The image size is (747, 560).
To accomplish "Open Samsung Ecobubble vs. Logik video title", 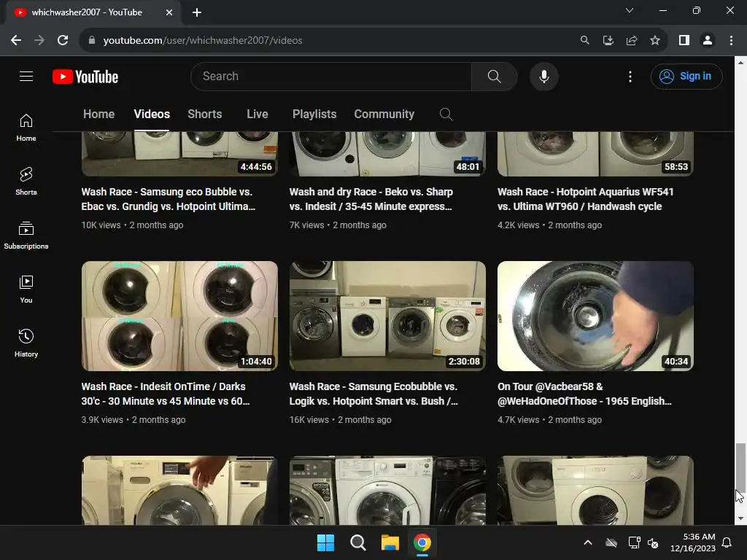I will click(x=373, y=394).
